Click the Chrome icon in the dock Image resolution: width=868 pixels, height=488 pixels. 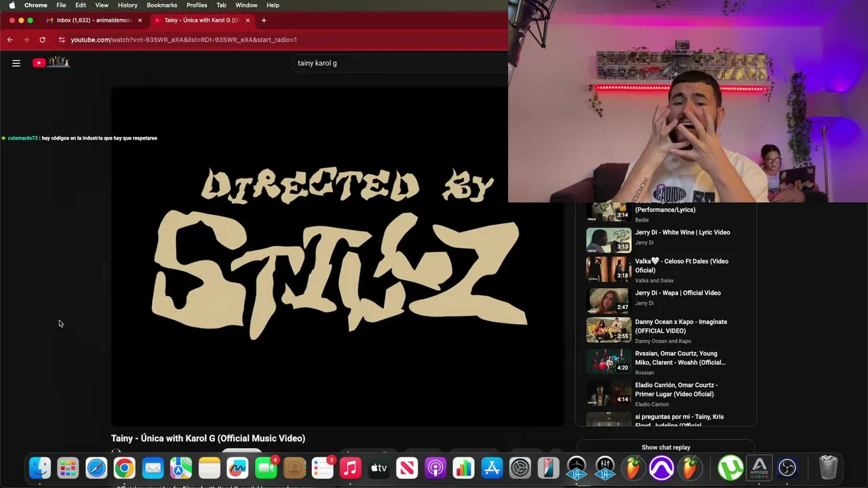pyautogui.click(x=124, y=468)
